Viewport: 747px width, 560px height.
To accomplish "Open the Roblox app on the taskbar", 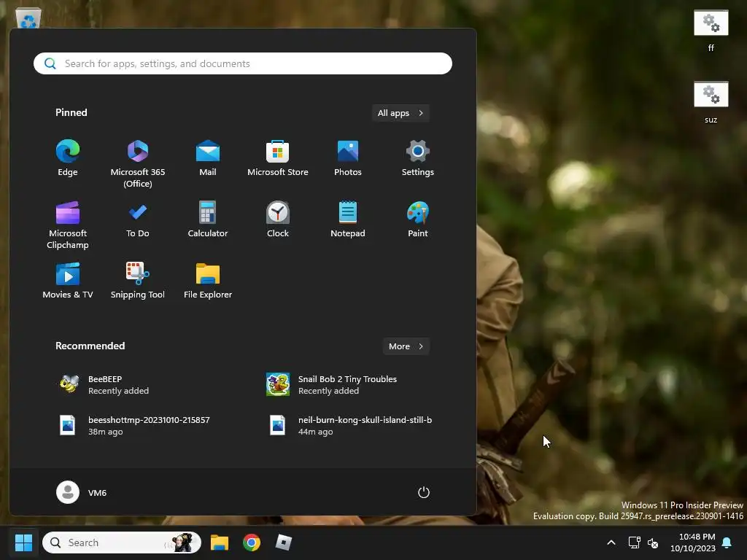I will click(284, 542).
